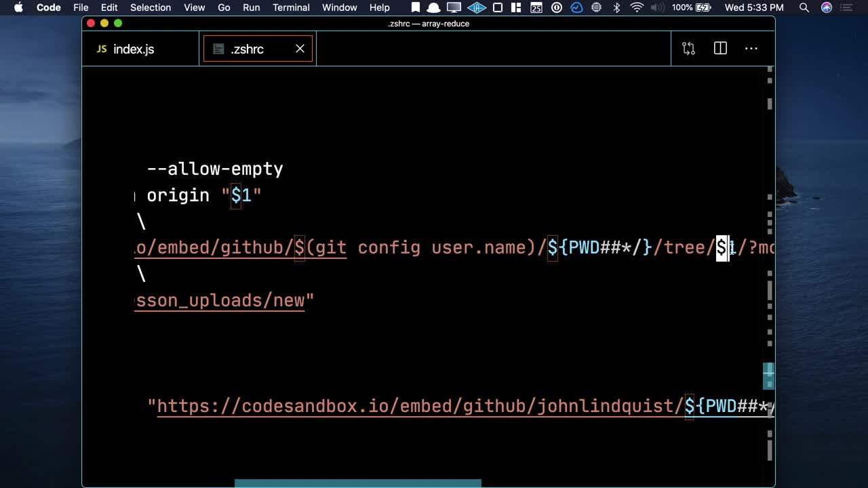The height and width of the screenshot is (488, 868).
Task: Click the calendar icon showing 25
Action: click(536, 7)
